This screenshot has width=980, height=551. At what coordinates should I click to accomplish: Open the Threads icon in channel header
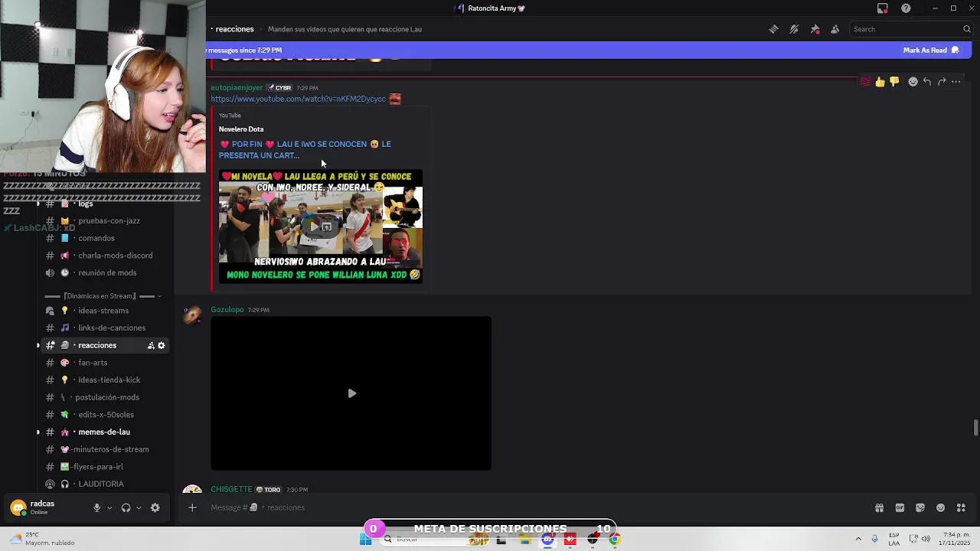pos(774,29)
